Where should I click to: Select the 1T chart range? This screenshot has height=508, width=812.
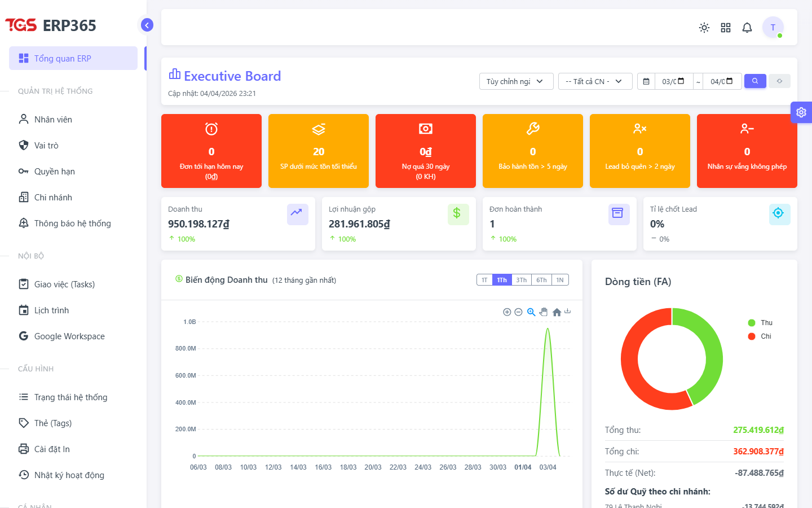484,280
